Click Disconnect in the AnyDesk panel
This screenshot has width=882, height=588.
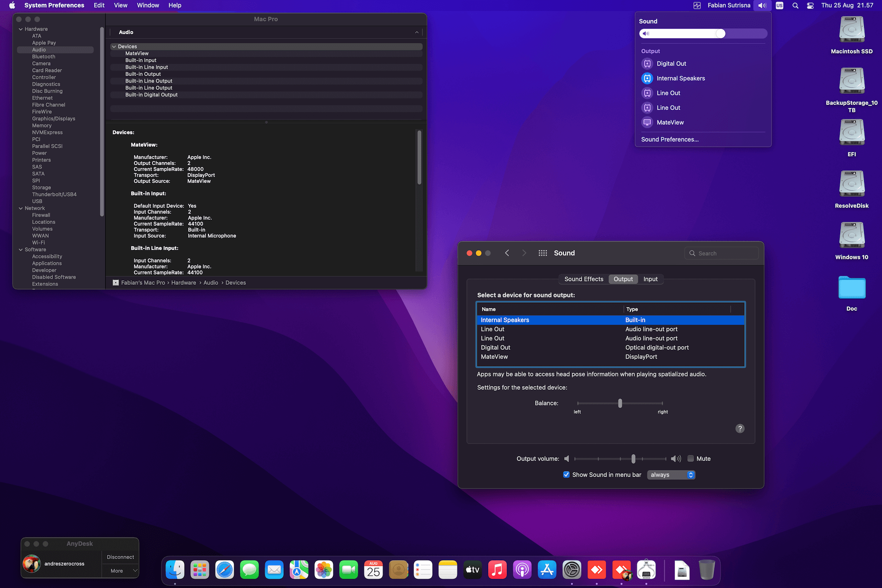click(120, 557)
